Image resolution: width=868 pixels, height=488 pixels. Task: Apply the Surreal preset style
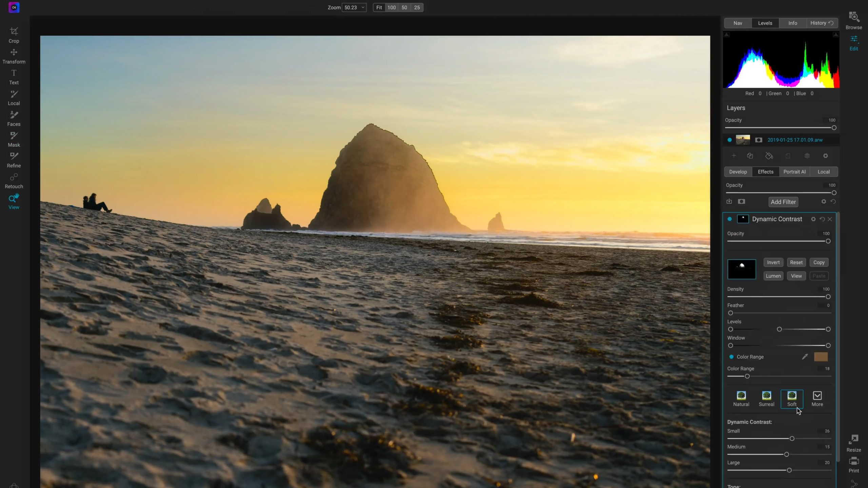pos(766,399)
